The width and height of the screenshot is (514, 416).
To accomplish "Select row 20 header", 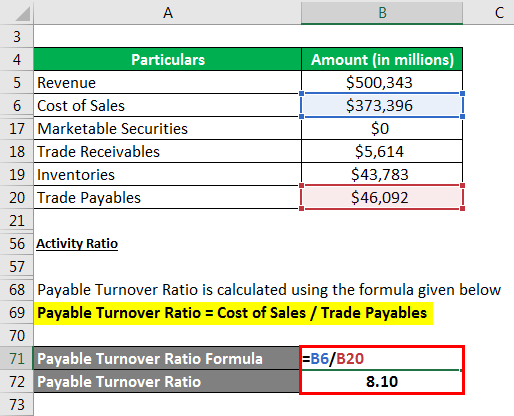I will (x=17, y=197).
